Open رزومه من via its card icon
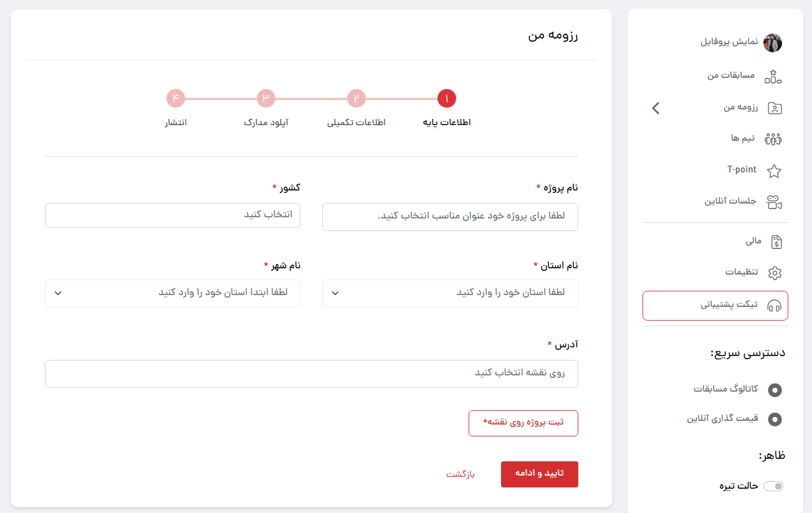The height and width of the screenshot is (513, 812). click(x=773, y=108)
